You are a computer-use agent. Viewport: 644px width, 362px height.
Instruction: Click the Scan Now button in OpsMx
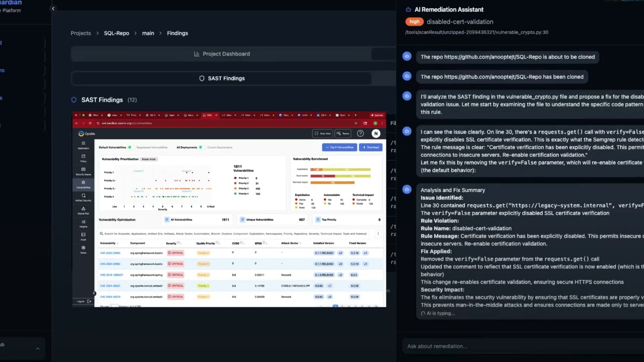(323, 133)
